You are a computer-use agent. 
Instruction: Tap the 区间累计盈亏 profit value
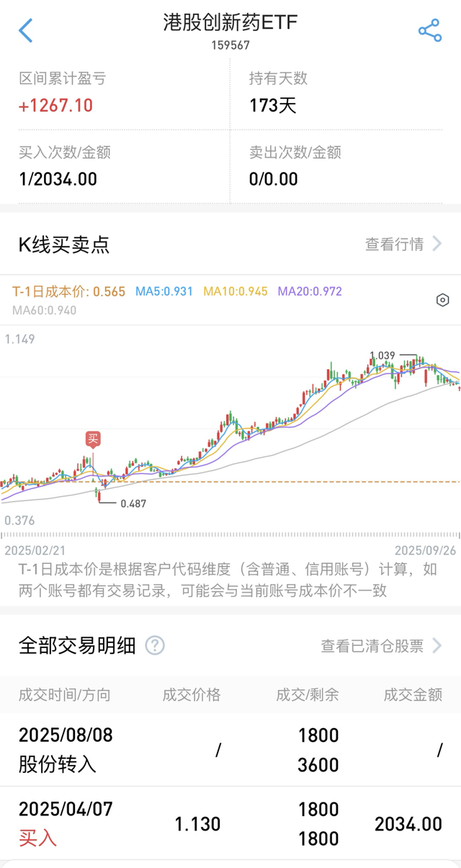(56, 105)
